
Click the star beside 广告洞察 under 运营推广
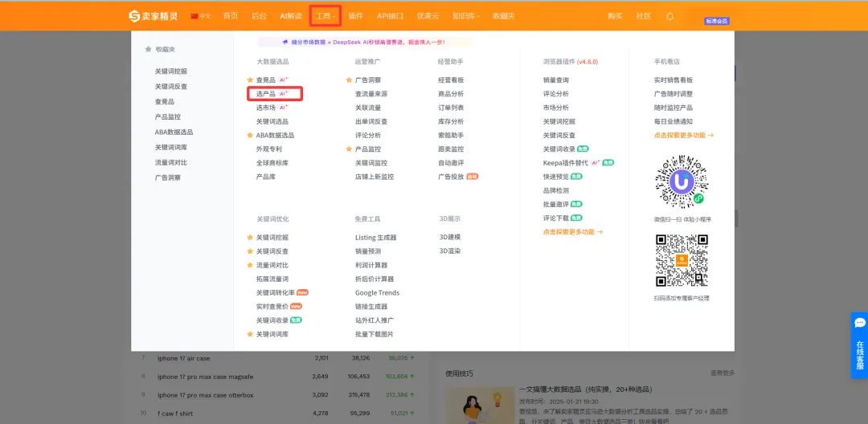click(350, 80)
